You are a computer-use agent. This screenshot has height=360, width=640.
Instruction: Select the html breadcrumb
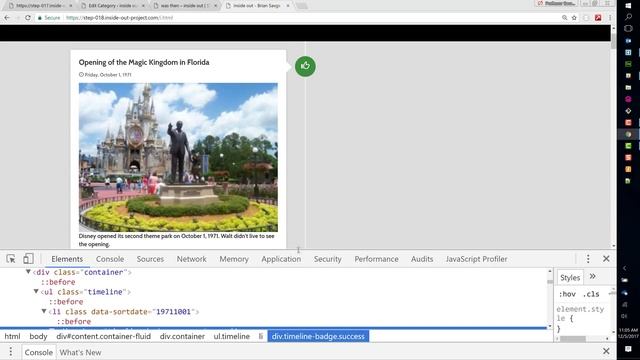pos(12,336)
